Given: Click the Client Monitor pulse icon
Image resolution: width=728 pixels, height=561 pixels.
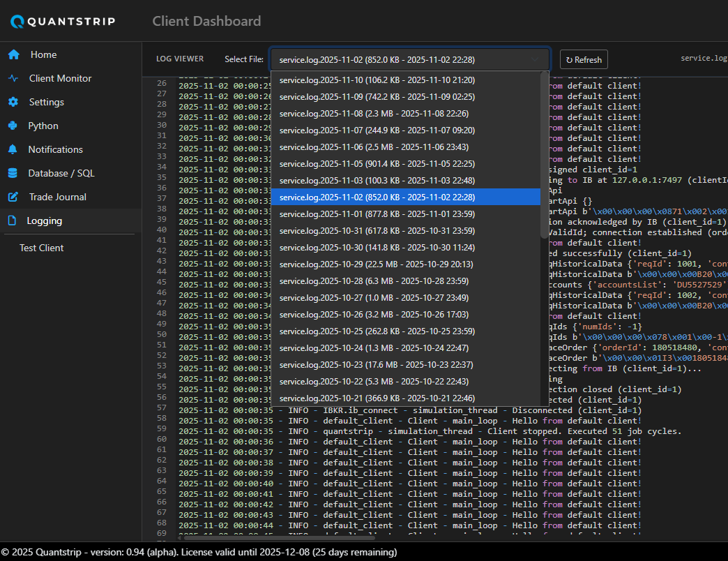Looking at the screenshot, I should [13, 78].
